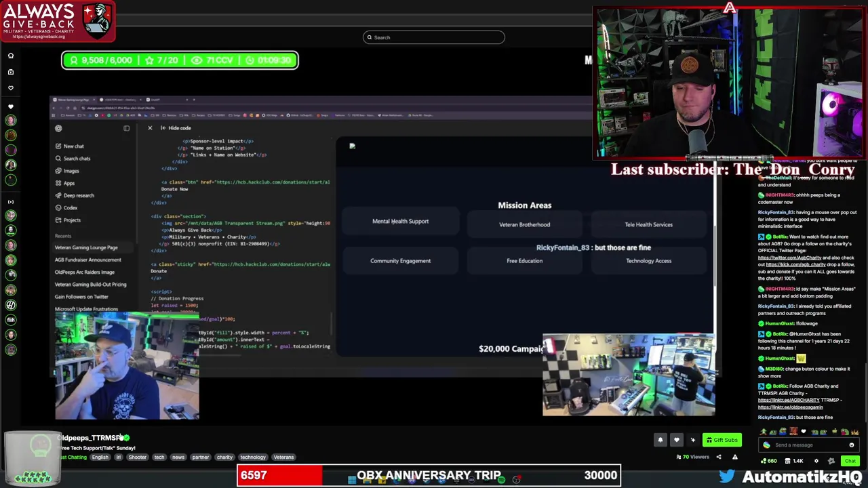
Task: Open Deep research in ChatGPT
Action: [79, 195]
